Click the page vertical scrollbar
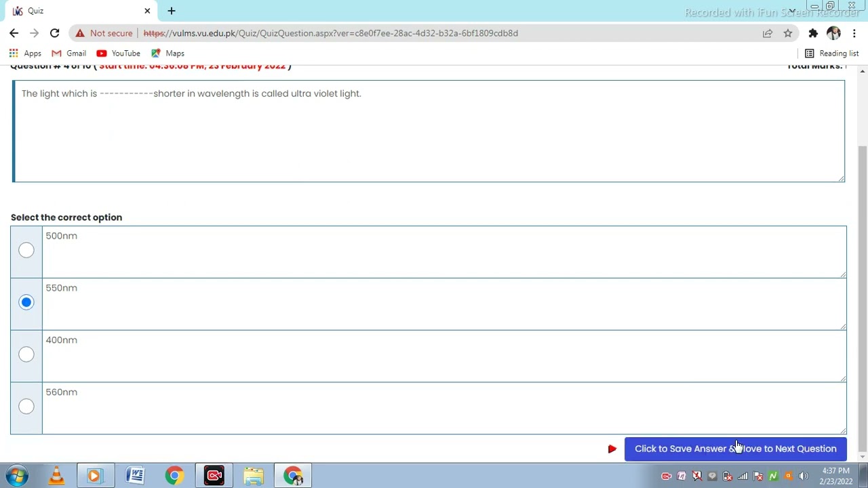Viewport: 868px width, 488px height. [863, 298]
